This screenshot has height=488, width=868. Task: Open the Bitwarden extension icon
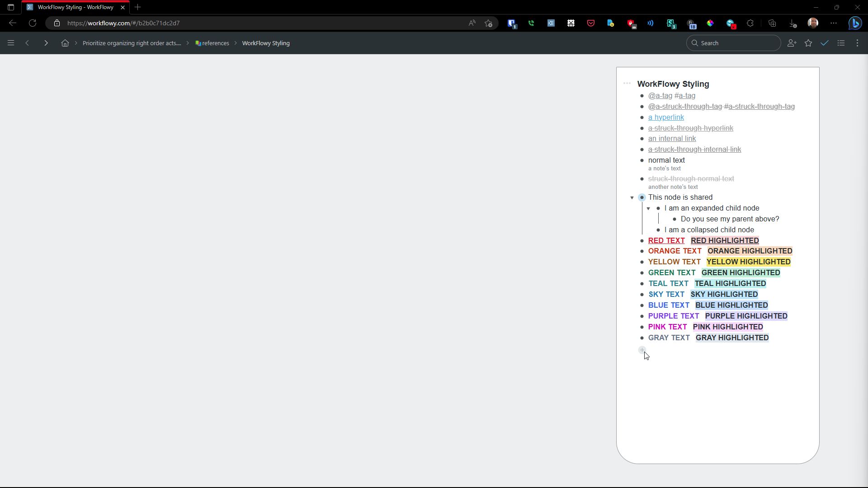512,23
